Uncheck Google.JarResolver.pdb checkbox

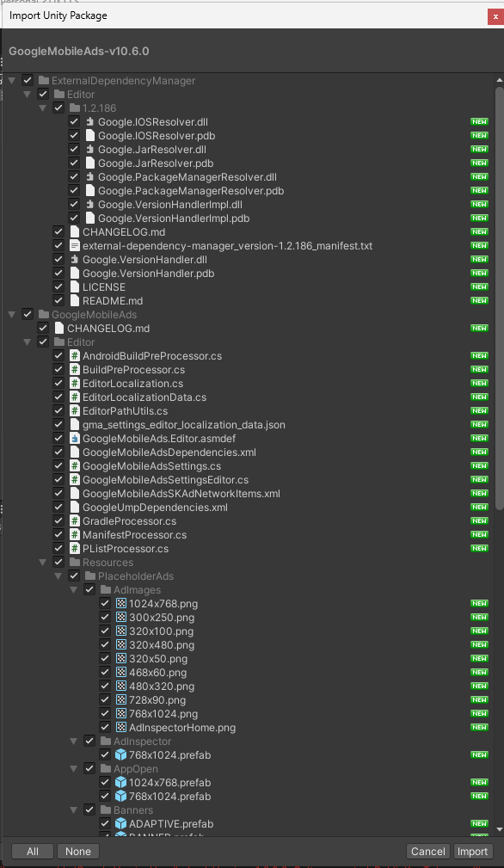tap(74, 163)
